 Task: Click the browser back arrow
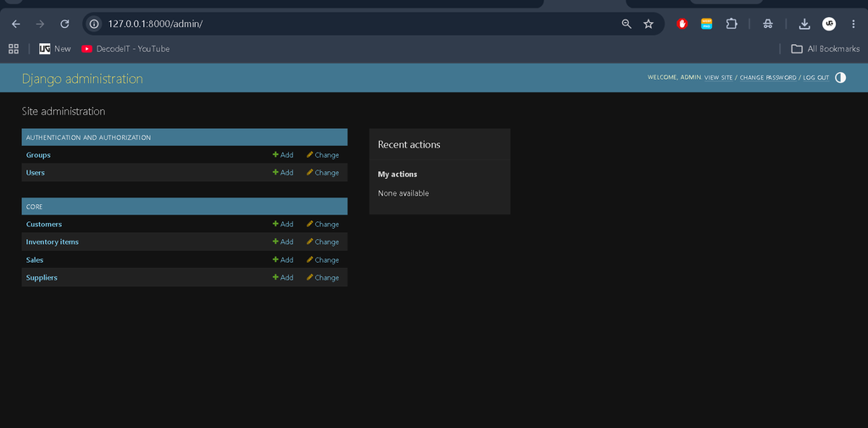coord(15,24)
